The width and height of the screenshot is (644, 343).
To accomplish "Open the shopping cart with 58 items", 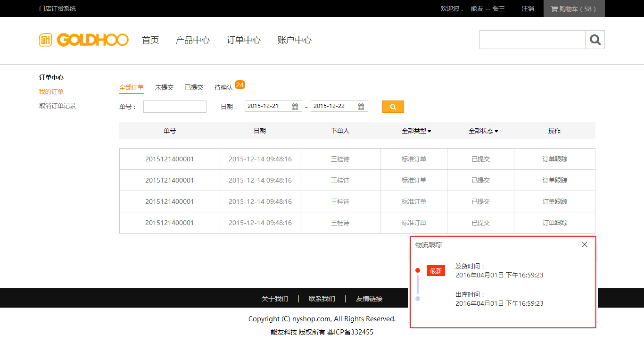I will [574, 8].
